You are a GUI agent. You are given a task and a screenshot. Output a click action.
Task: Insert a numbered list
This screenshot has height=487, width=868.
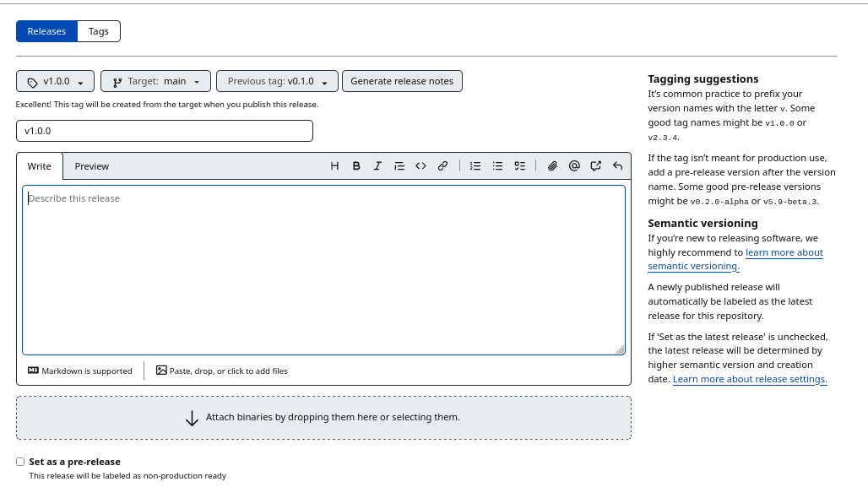pyautogui.click(x=475, y=165)
